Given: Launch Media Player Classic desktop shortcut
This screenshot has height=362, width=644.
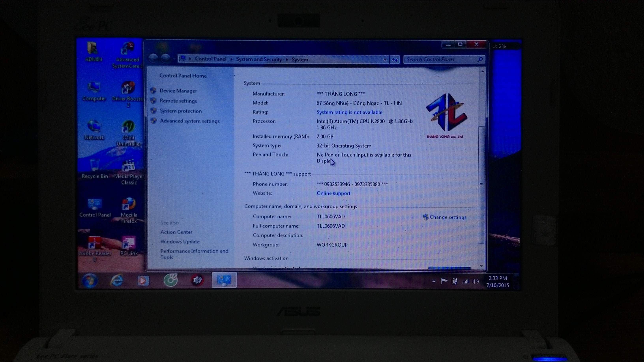Looking at the screenshot, I should 129,172.
